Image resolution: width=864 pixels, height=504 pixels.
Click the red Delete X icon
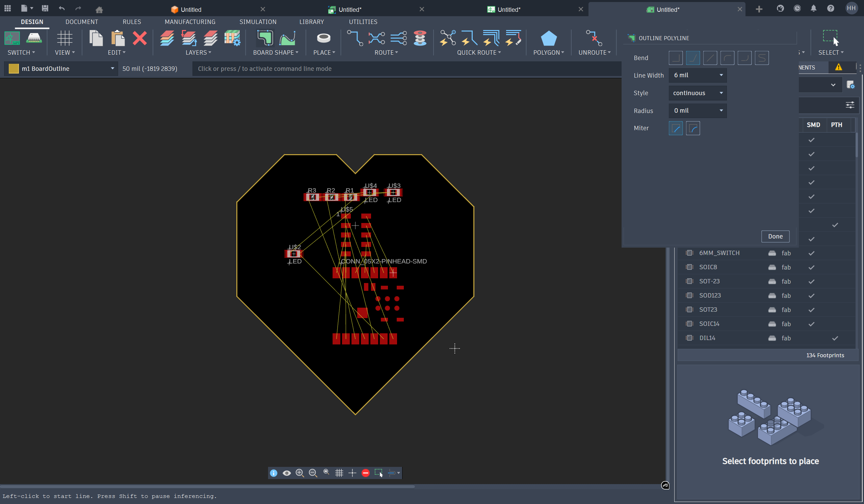(139, 38)
